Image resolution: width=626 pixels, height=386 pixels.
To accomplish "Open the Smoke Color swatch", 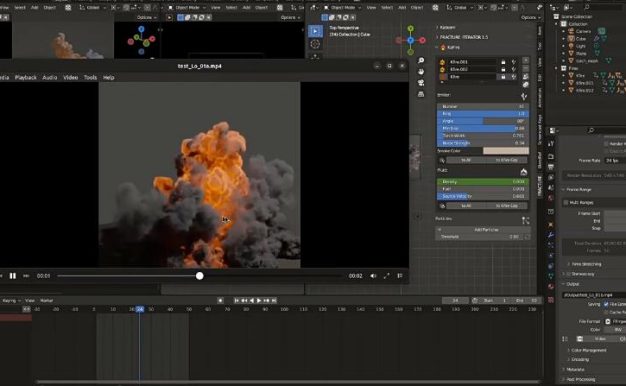I will coord(505,151).
